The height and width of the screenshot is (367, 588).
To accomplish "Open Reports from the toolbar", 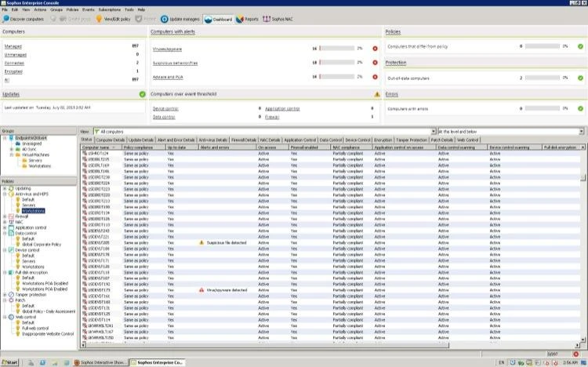I will (x=248, y=19).
